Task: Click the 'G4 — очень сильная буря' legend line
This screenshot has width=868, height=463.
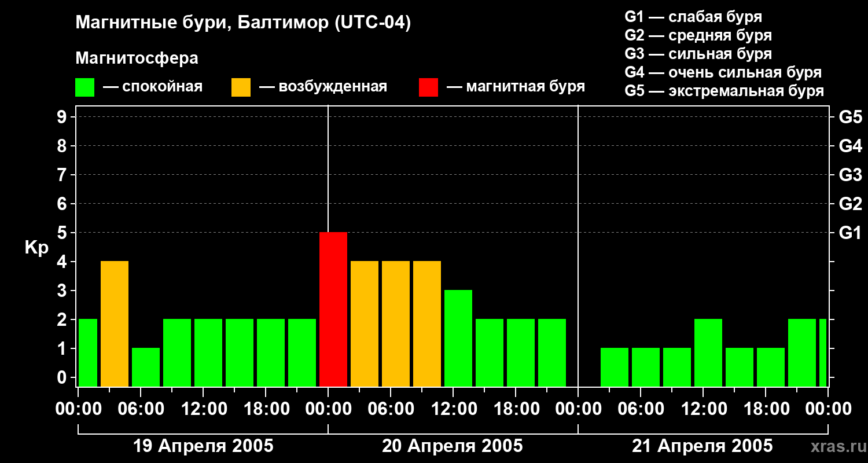Action: 723,72
